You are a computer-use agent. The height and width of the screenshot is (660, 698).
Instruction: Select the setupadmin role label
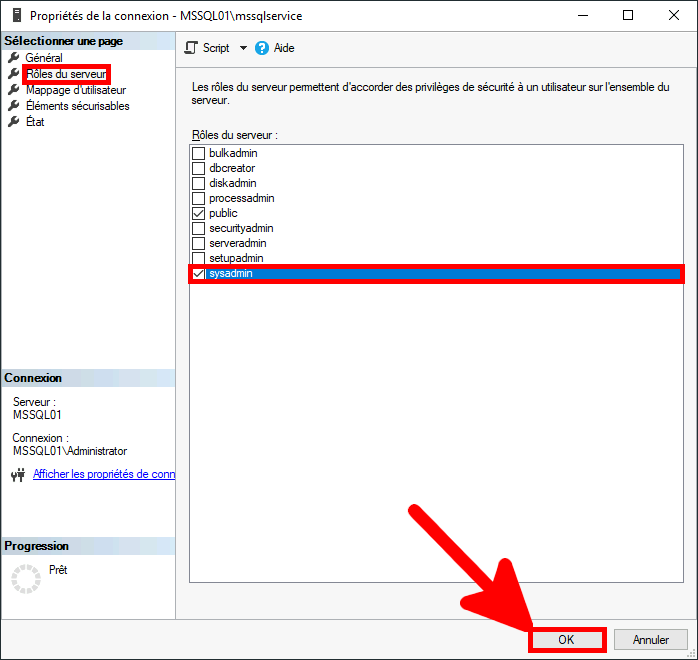[236, 258]
